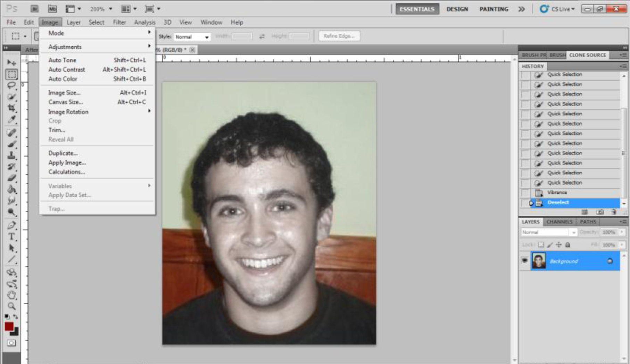630x364 pixels.
Task: Select the Eraser tool
Action: pos(11,178)
